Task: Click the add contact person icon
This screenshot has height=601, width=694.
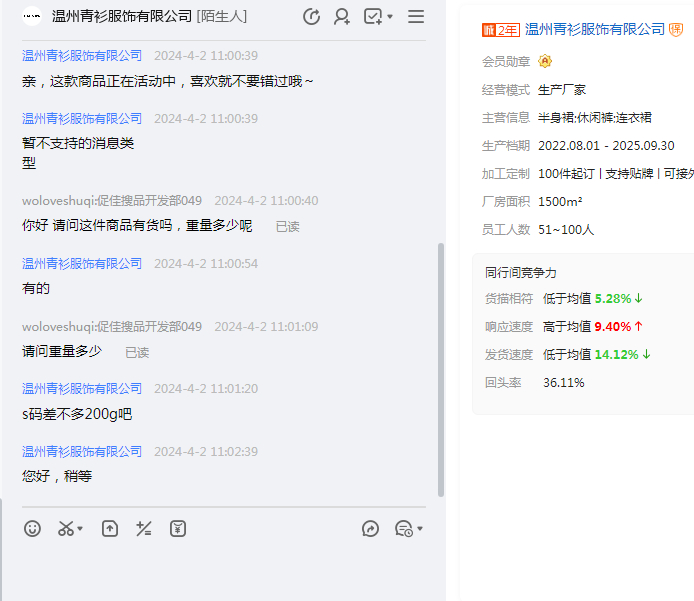Action: pyautogui.click(x=342, y=16)
